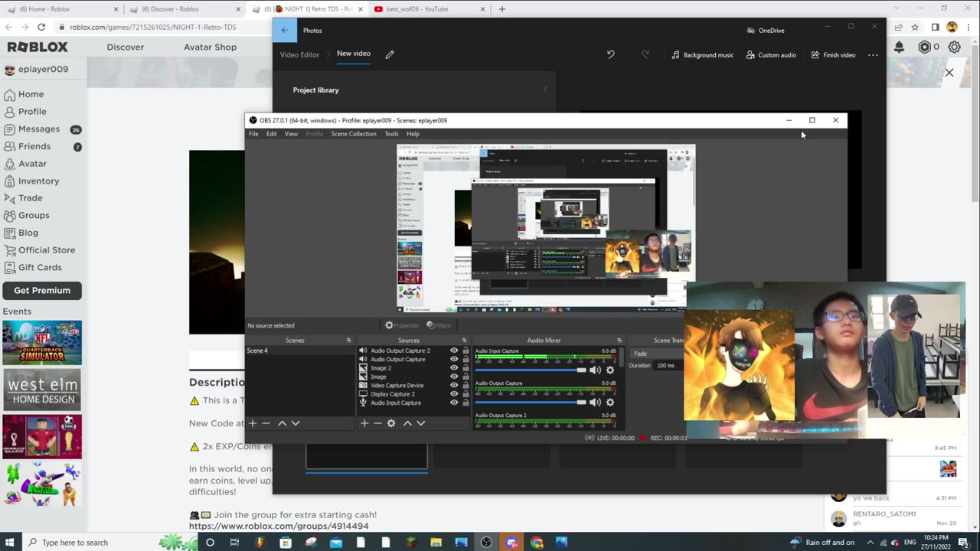Screen dimensions: 980x551
Task: Toggle lock on Video Capture Device source
Action: click(465, 385)
